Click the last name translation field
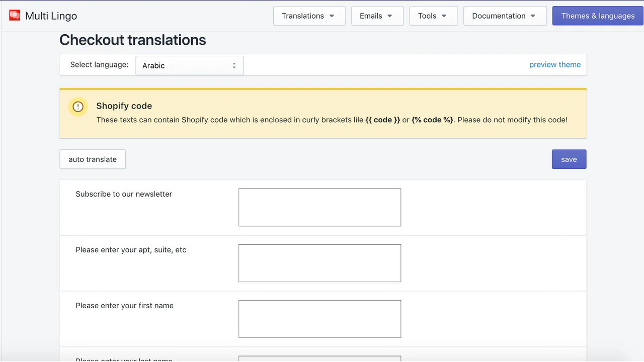The image size is (644, 362). pyautogui.click(x=319, y=358)
